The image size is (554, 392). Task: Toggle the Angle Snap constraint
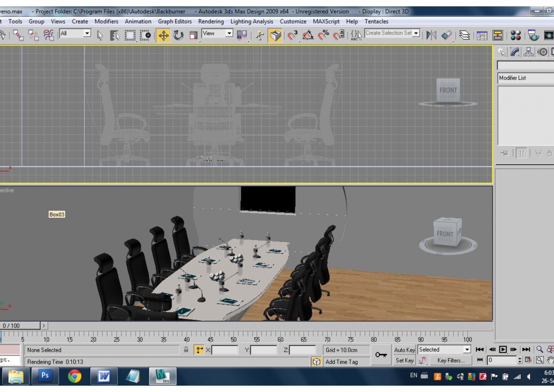point(308,35)
